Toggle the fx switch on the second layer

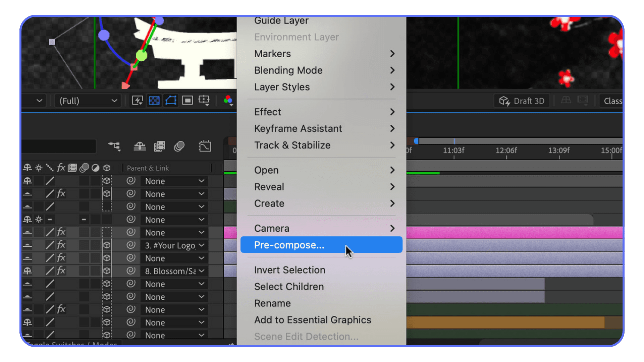(61, 193)
